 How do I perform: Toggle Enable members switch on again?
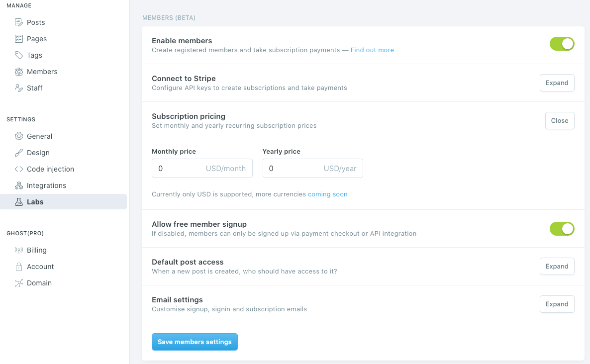(562, 44)
